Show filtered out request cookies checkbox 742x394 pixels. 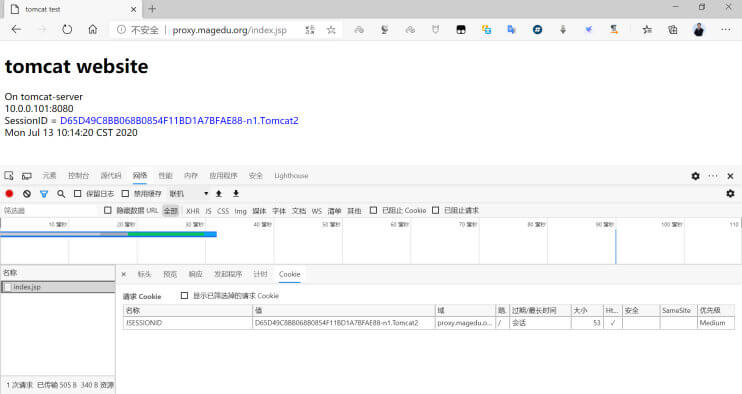point(185,296)
